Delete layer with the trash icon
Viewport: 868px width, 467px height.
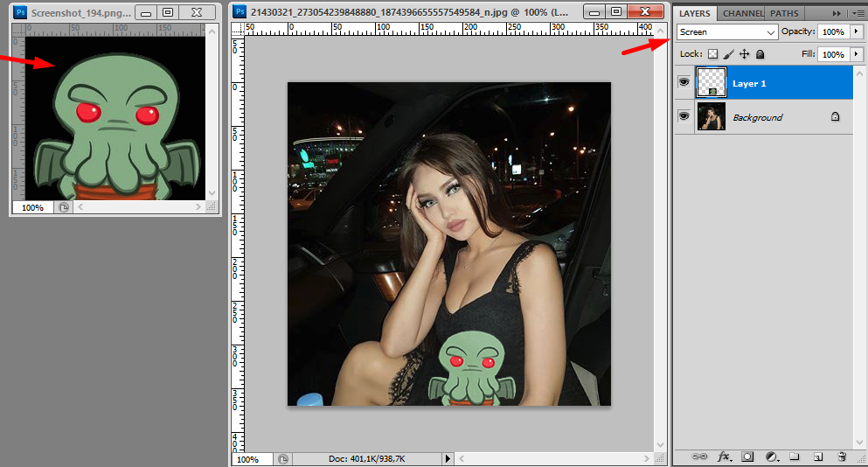[x=842, y=457]
